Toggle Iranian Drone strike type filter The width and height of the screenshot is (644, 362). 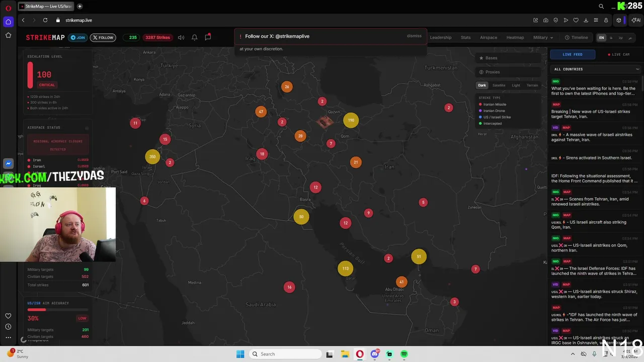click(492, 111)
